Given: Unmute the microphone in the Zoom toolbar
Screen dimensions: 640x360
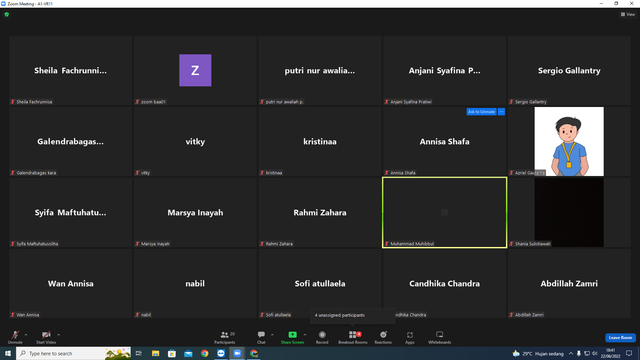Looking at the screenshot, I should pyautogui.click(x=15, y=337).
